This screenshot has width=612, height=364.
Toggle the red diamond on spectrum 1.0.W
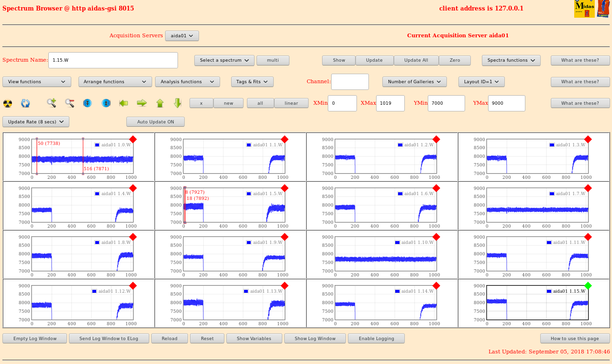pyautogui.click(x=133, y=139)
